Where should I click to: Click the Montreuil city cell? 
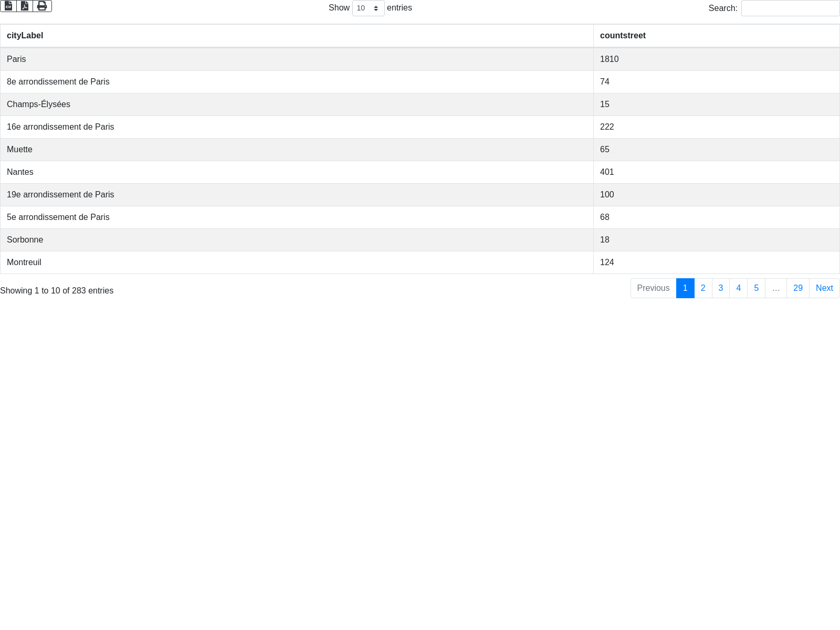point(24,262)
